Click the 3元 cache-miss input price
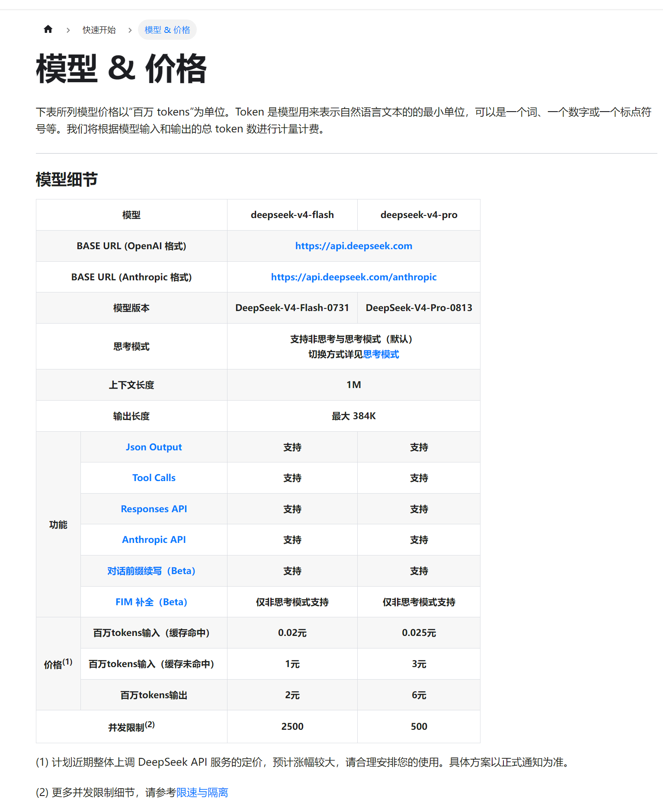The width and height of the screenshot is (663, 812). (x=419, y=664)
